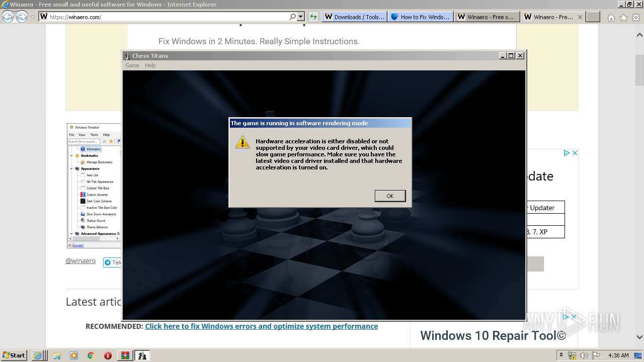Click the AdChoices icon on the right ad
644x362 pixels.
567,153
